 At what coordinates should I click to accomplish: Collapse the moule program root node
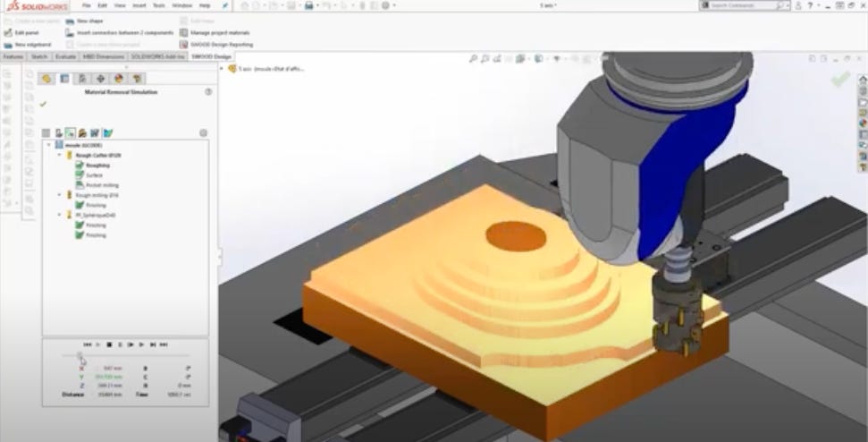[x=49, y=145]
